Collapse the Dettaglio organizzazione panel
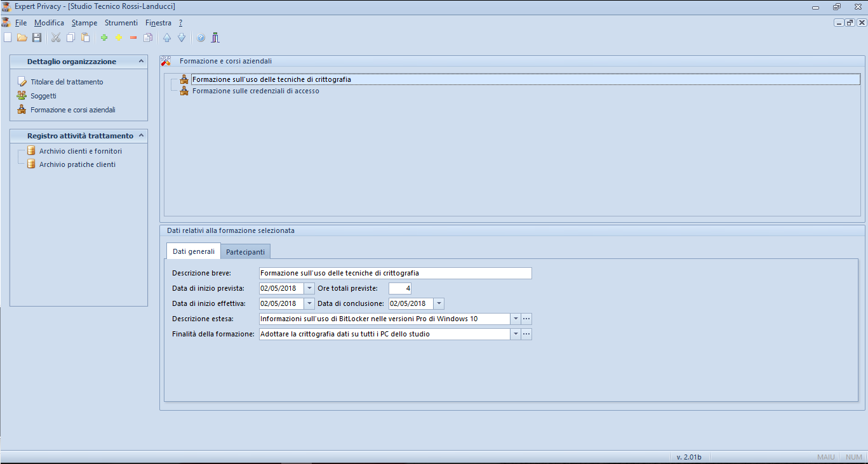The height and width of the screenshot is (464, 868). (x=141, y=62)
